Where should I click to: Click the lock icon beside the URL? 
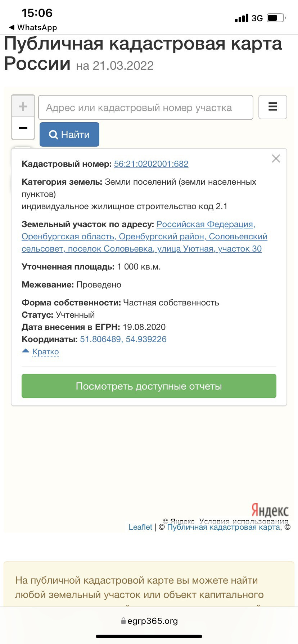123,621
